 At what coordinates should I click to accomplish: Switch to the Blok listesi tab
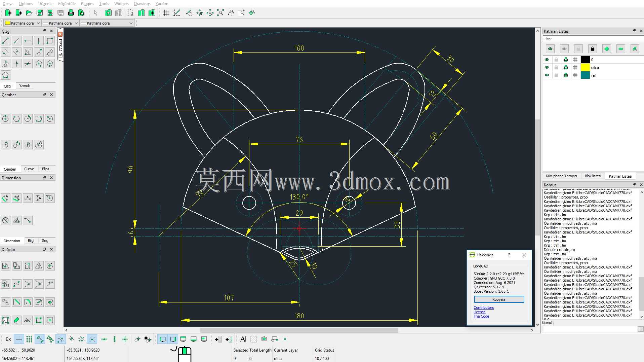coord(593,176)
